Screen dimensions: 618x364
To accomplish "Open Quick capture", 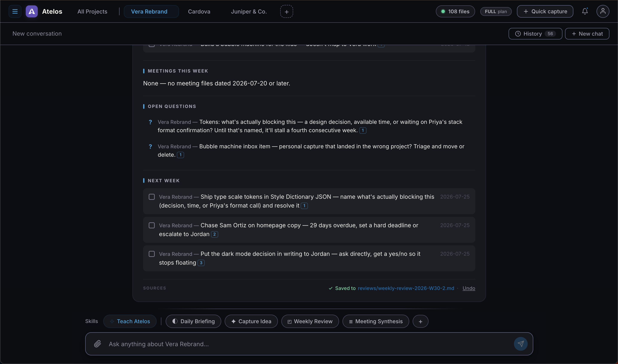I will coord(545,12).
